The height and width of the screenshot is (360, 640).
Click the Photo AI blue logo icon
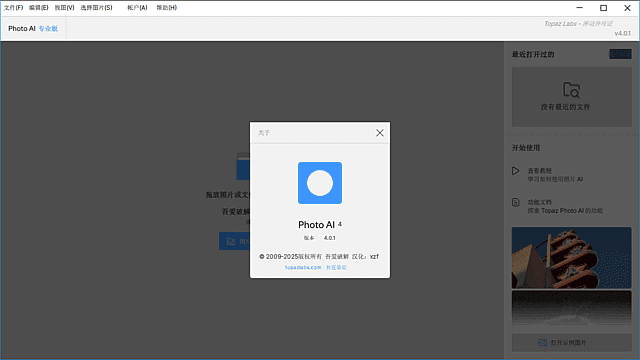pos(320,183)
